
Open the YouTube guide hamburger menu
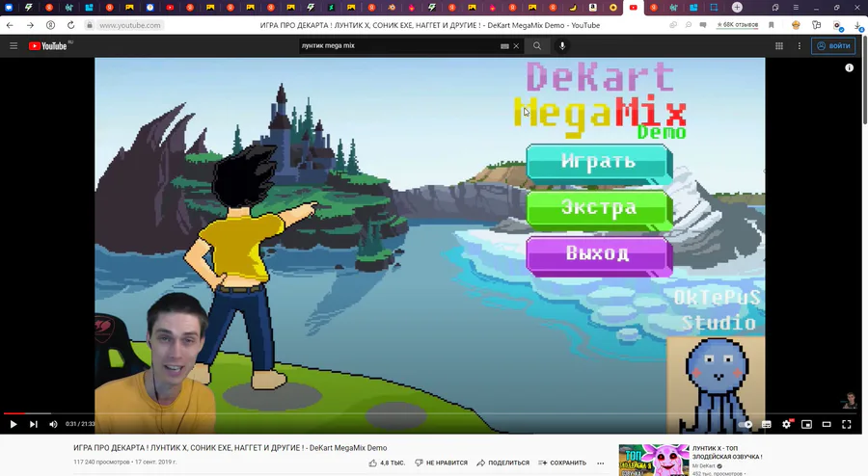tap(14, 46)
